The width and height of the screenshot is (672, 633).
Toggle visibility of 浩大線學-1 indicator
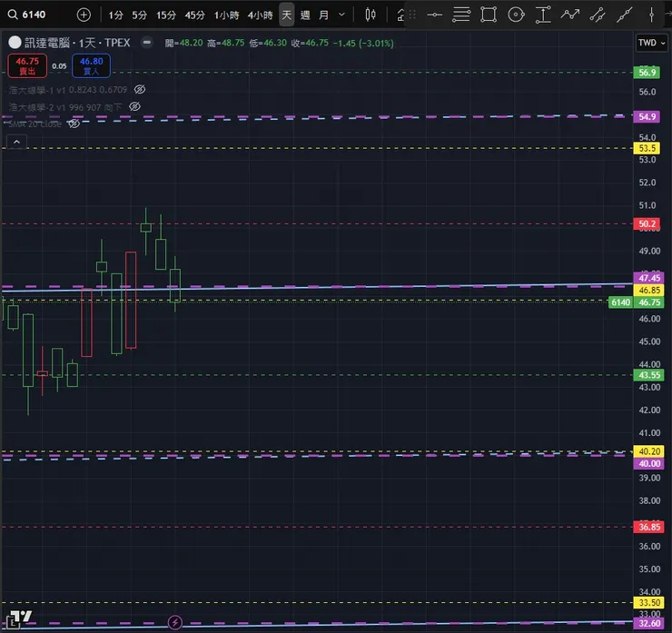[x=140, y=90]
